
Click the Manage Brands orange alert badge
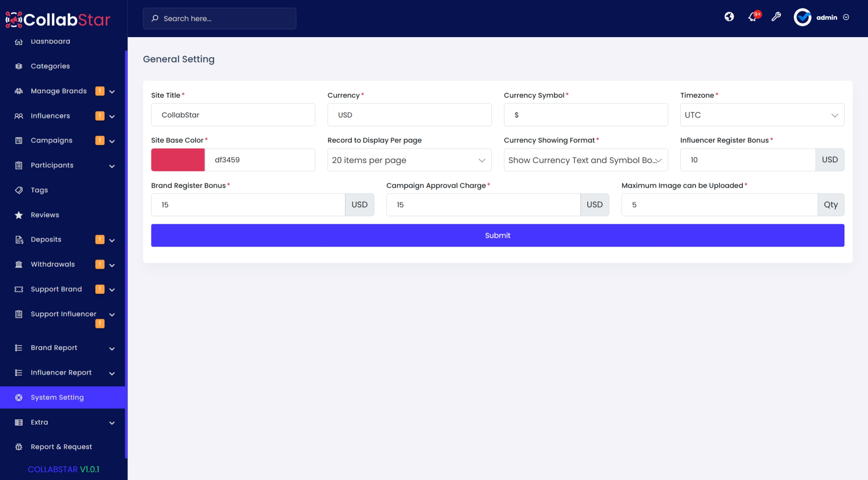click(x=100, y=91)
